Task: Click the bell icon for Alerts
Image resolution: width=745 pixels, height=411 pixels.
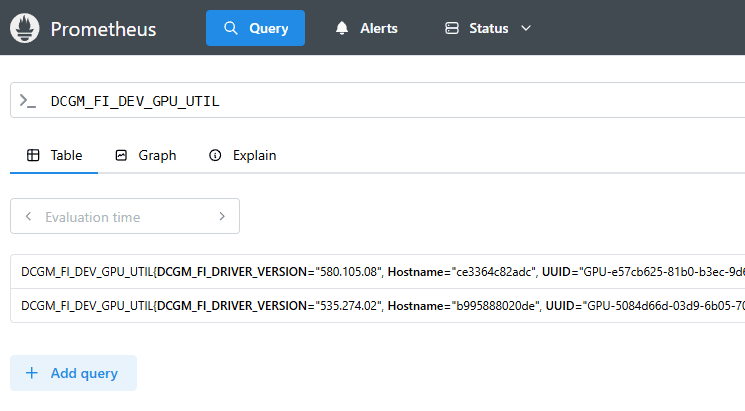Action: coord(342,28)
